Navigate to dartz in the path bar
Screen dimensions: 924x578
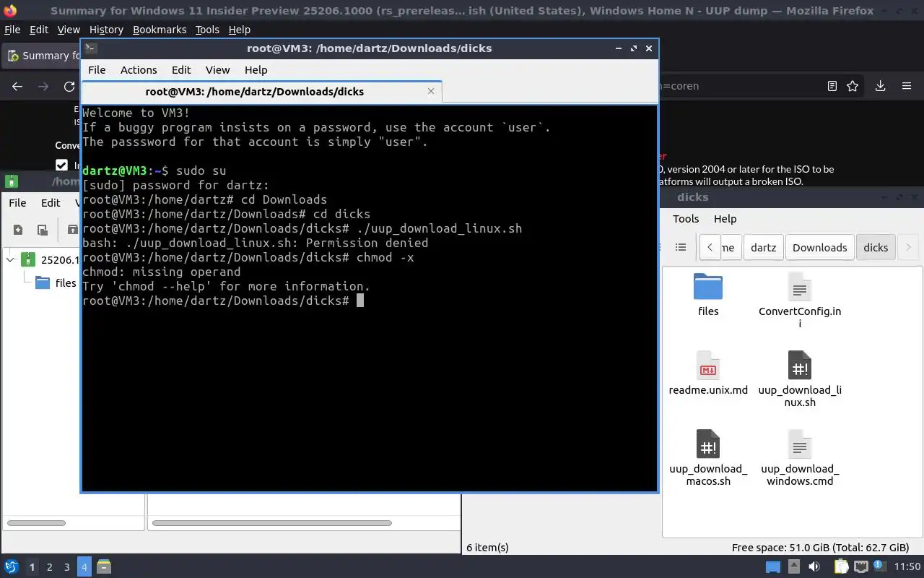pyautogui.click(x=763, y=247)
